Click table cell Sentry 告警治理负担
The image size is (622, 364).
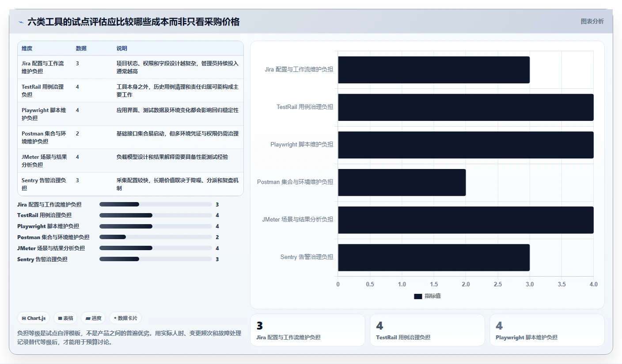coord(44,184)
